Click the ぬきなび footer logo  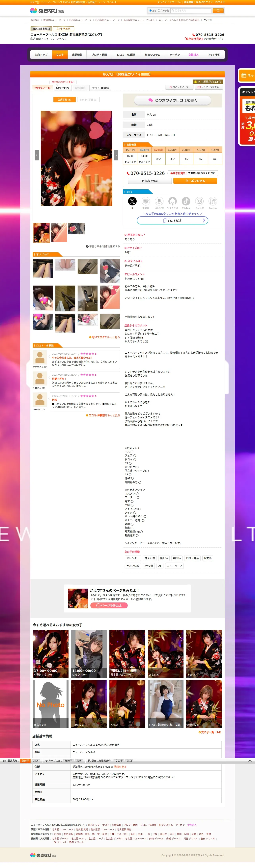pos(43,855)
